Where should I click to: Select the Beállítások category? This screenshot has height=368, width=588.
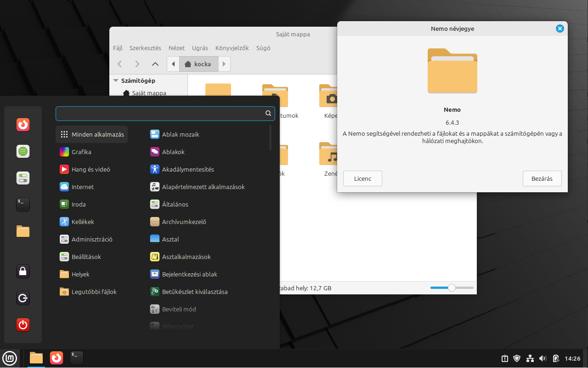(x=92, y=257)
